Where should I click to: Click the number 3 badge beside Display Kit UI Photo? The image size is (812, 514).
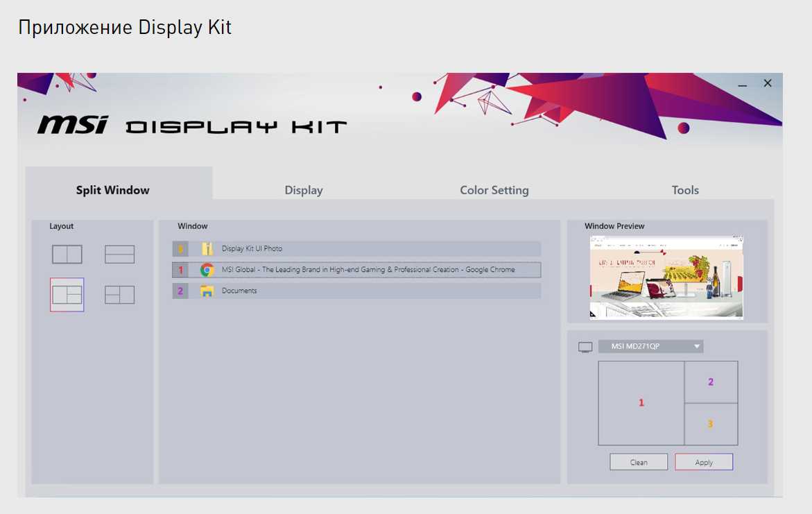pyautogui.click(x=180, y=249)
